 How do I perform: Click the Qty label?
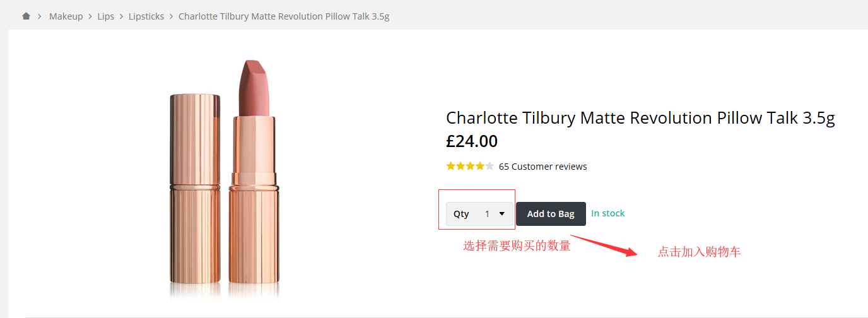(461, 214)
